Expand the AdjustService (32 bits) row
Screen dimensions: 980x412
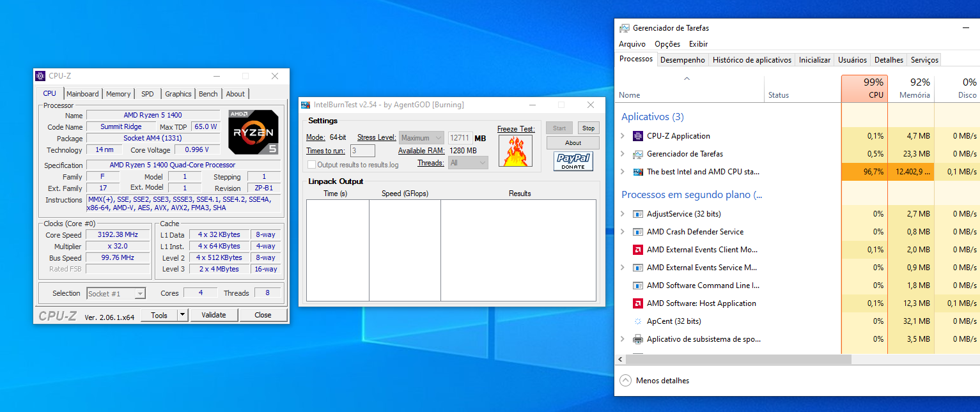623,214
